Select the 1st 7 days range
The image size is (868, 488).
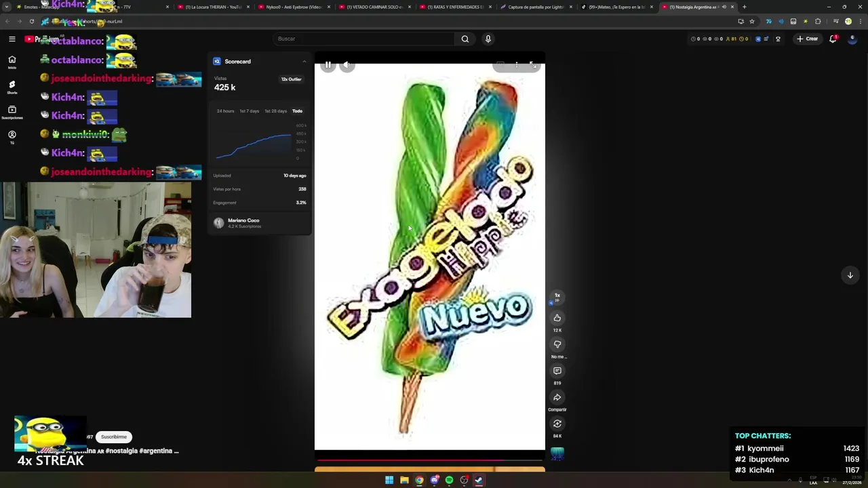click(249, 111)
